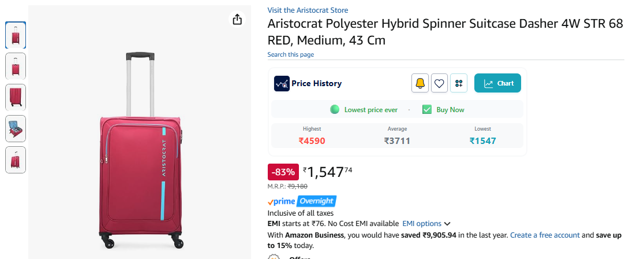Add to wishlist using the heart icon
Image resolution: width=644 pixels, height=259 pixels.
pos(440,83)
